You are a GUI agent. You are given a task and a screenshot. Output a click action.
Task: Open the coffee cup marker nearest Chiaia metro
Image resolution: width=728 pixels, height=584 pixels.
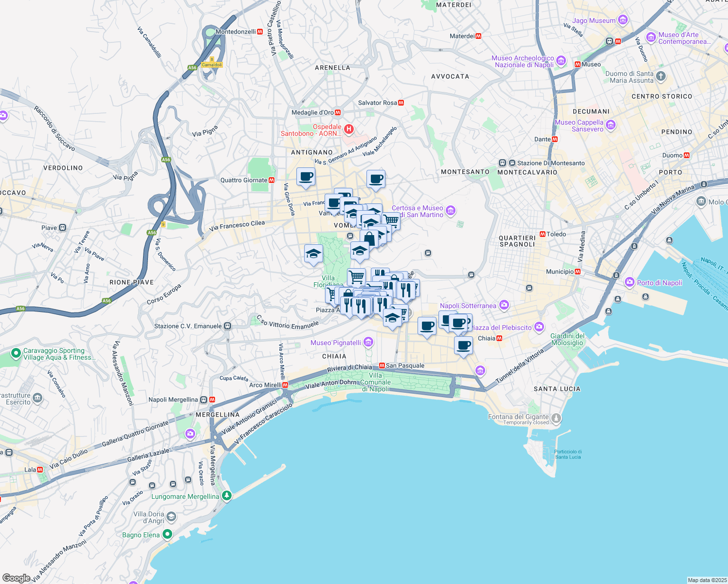coord(463,346)
